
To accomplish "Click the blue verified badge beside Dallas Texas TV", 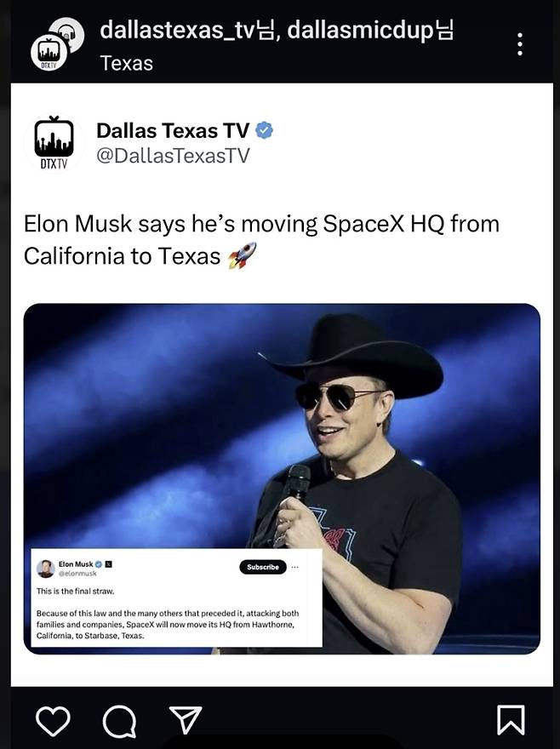I will [x=264, y=130].
